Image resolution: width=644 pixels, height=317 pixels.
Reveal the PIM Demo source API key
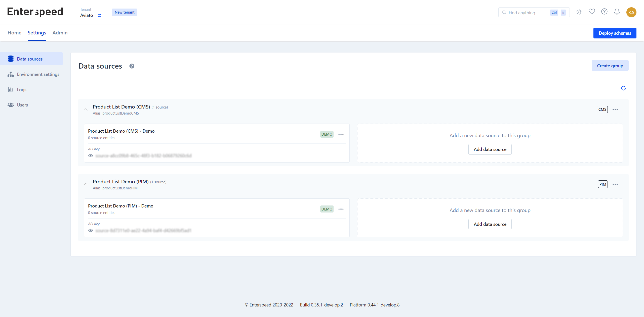click(x=91, y=231)
